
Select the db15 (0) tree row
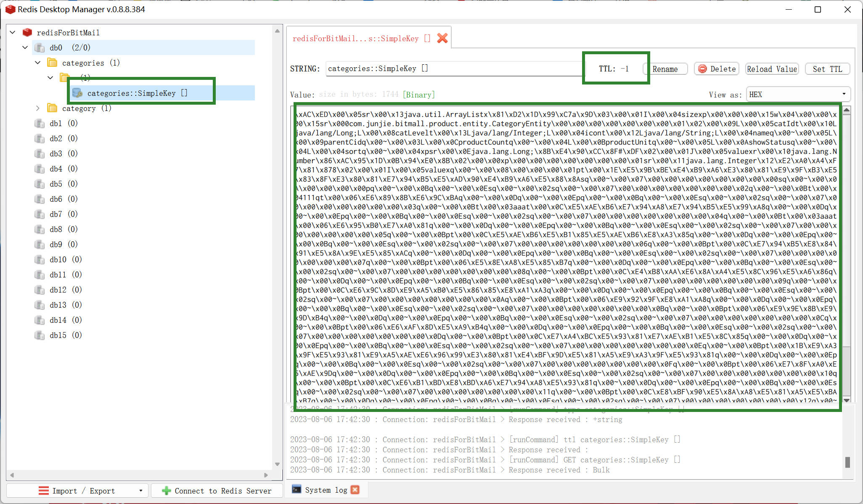(143, 335)
